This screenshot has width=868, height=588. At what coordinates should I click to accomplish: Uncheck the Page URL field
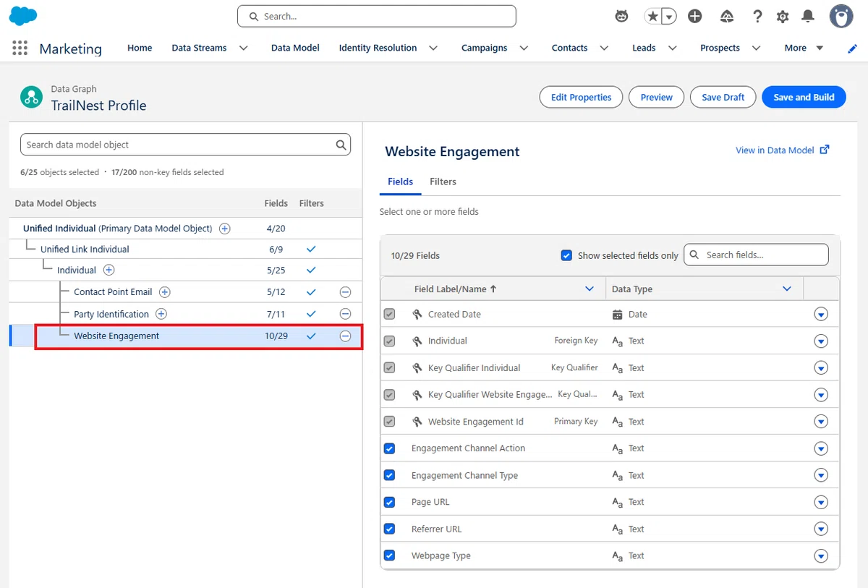[390, 502]
